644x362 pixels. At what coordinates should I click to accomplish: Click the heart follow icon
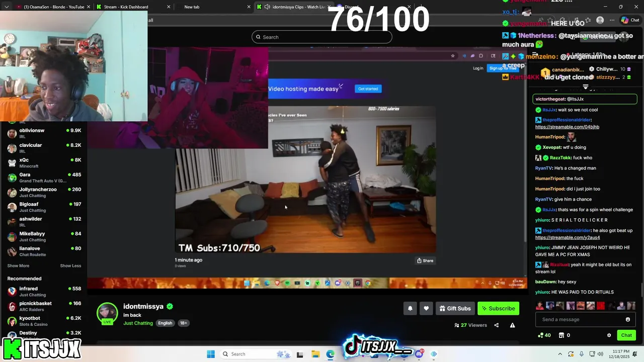click(426, 308)
